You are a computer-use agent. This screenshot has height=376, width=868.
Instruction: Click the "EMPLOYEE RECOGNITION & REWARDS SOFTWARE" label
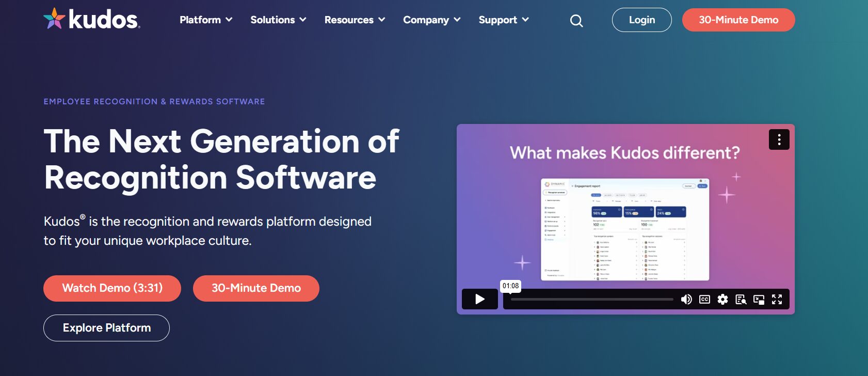[154, 102]
